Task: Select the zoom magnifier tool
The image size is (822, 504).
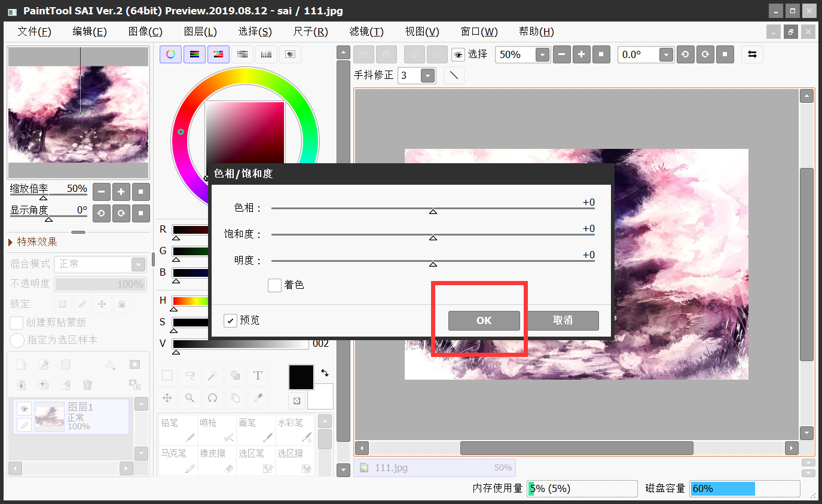Action: (190, 398)
